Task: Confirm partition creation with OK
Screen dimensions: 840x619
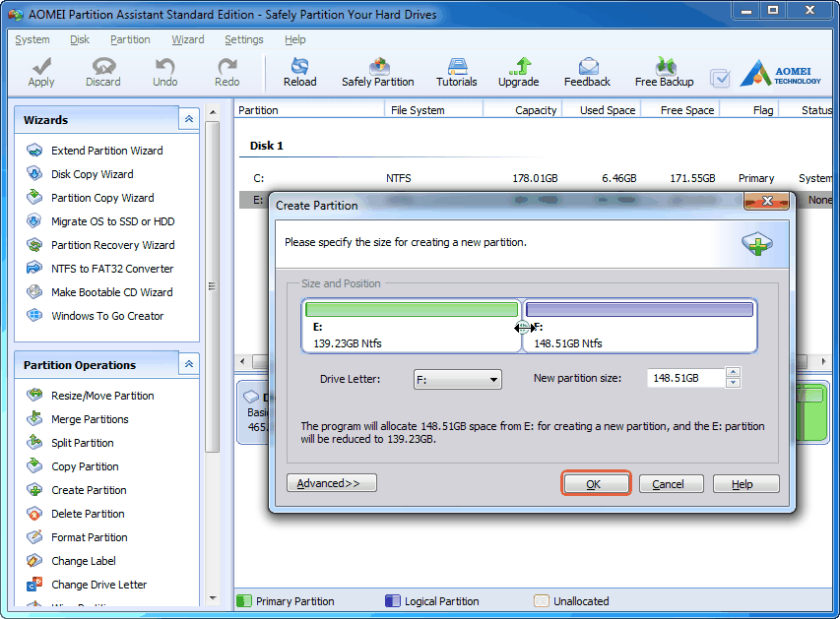Action: pos(596,483)
